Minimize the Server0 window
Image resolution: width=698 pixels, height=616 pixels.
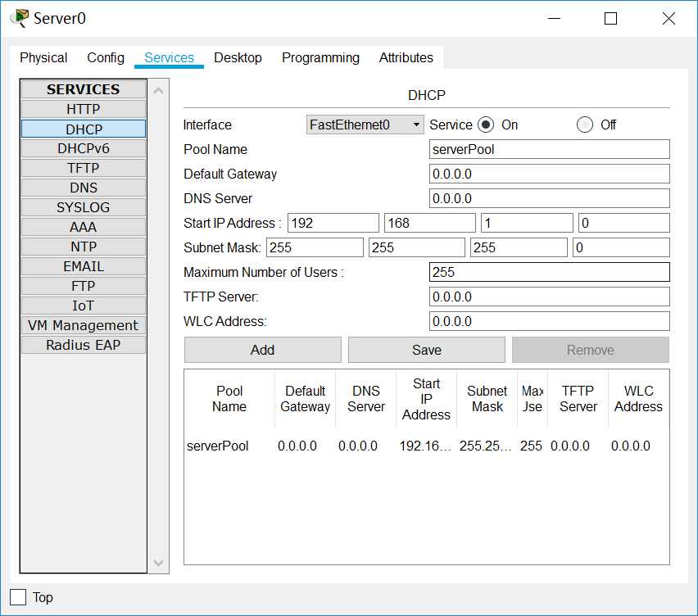click(554, 18)
